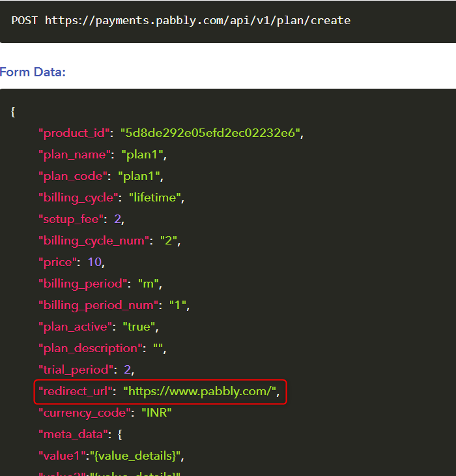This screenshot has height=476, width=456.
Task: Click the "billing_period_num" key
Action: click(98, 305)
